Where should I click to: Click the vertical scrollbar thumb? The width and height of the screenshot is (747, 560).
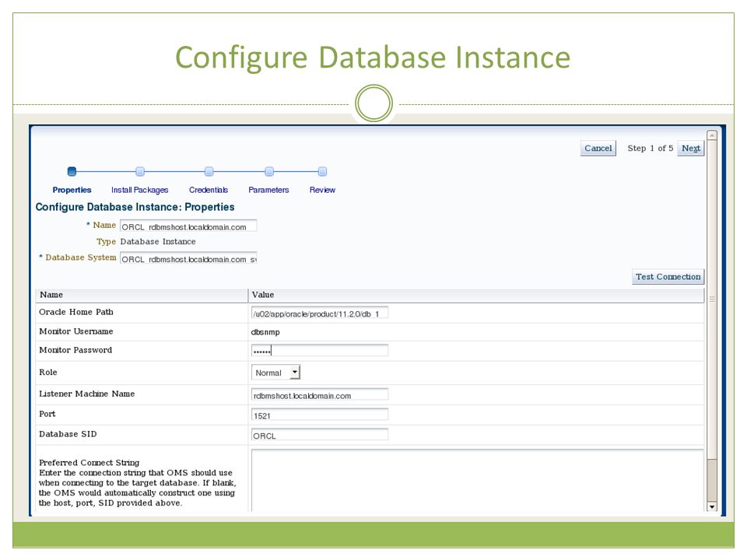coord(712,300)
